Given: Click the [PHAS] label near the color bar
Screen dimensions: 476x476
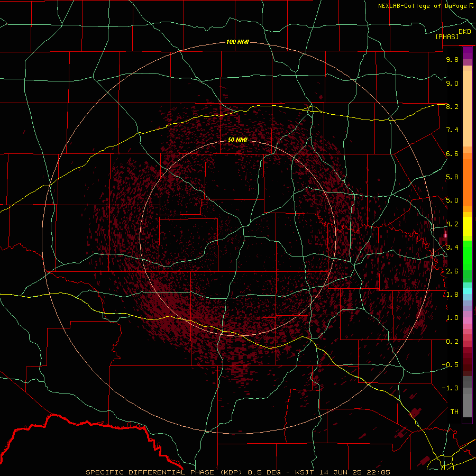Looking at the screenshot, I should 447,36.
